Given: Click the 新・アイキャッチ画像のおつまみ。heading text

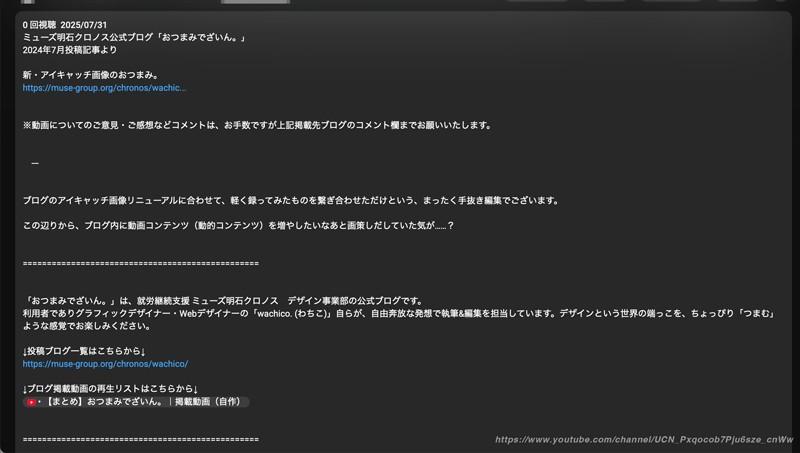Looking at the screenshot, I should (91, 75).
